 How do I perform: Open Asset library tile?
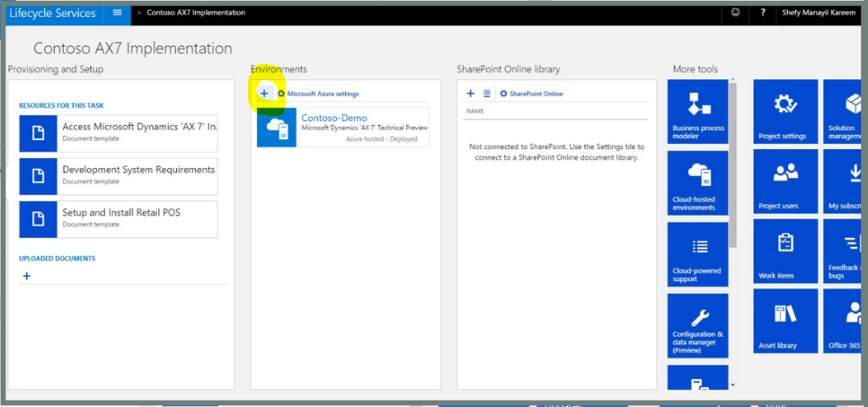(x=785, y=321)
